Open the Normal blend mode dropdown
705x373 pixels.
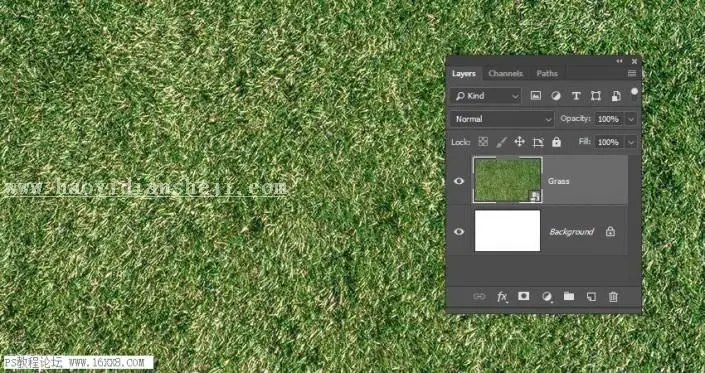click(x=502, y=119)
